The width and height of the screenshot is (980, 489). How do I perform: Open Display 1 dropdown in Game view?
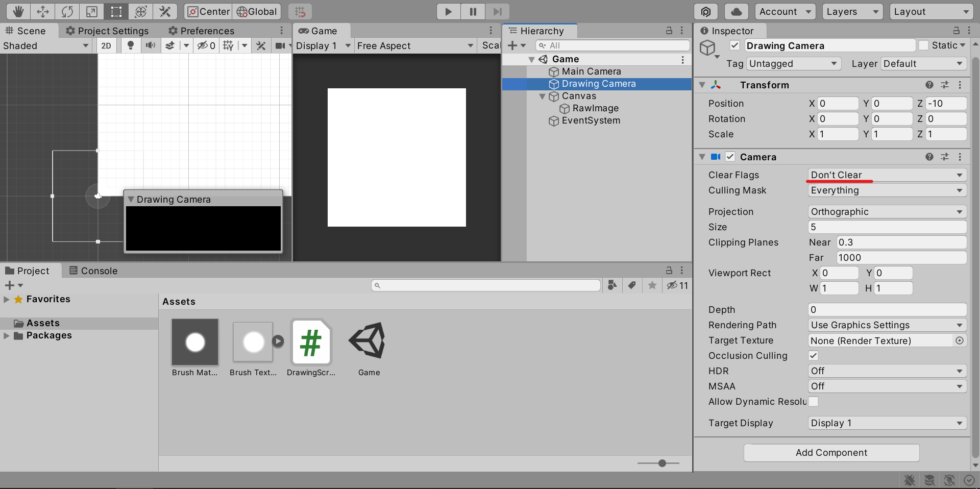point(324,45)
